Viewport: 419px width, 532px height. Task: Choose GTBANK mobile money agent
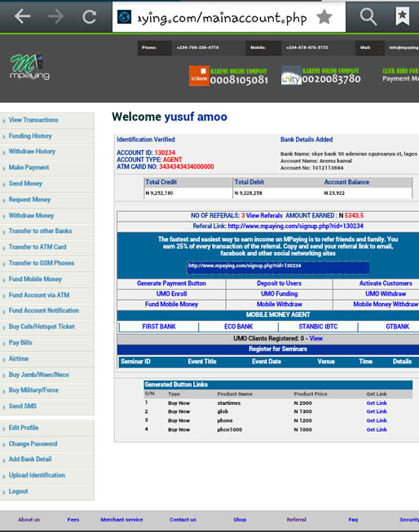click(397, 327)
